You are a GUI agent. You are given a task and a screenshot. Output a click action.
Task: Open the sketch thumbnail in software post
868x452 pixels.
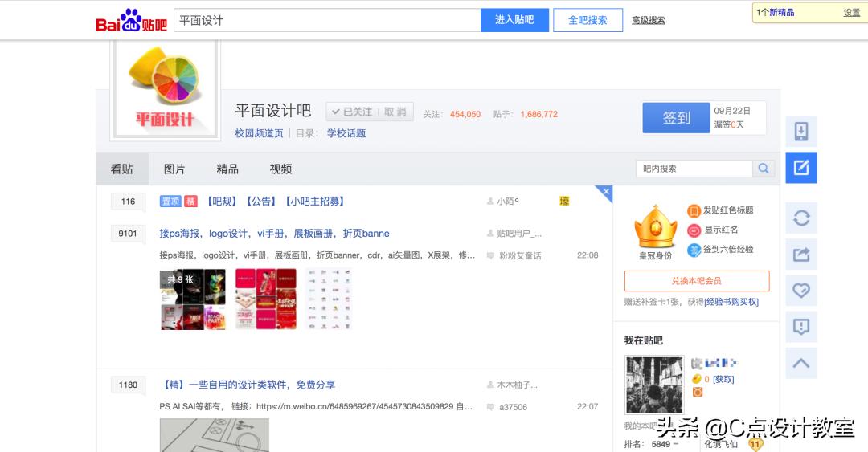click(215, 435)
